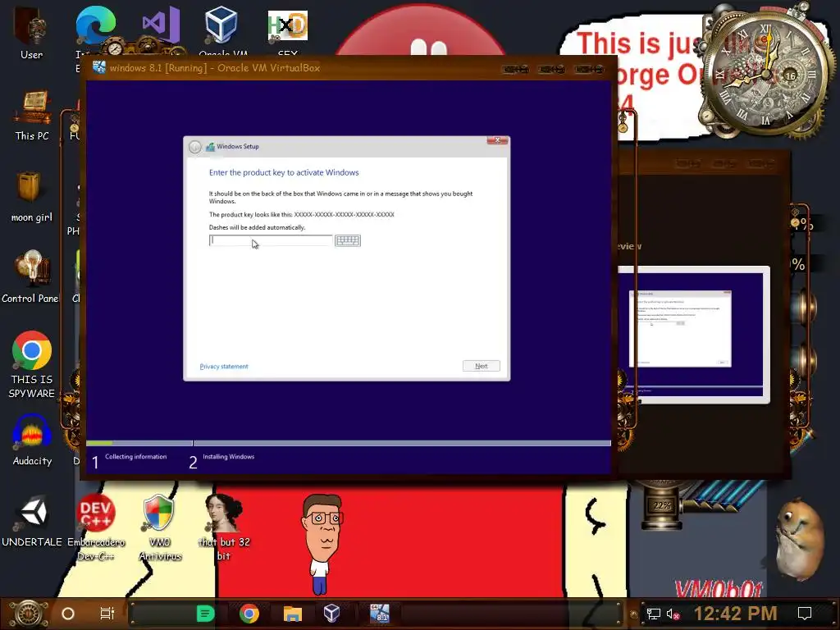
Task: Open the Microsoft Edge desktop icon
Action: point(96,27)
